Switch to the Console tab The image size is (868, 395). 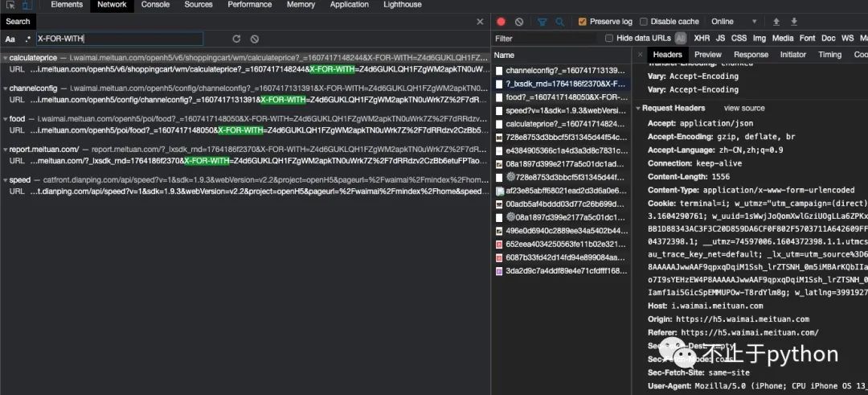tap(155, 5)
